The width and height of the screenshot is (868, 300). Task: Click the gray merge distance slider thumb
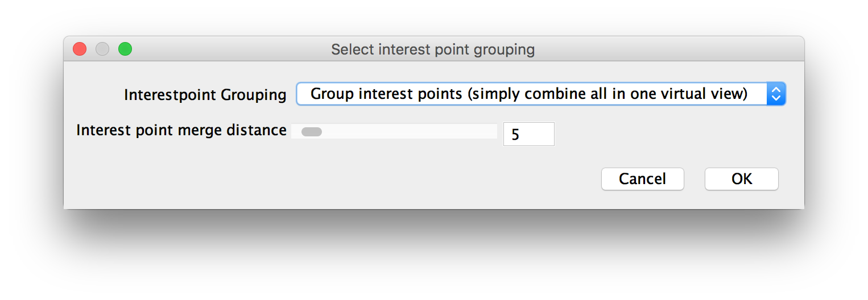pos(312,132)
